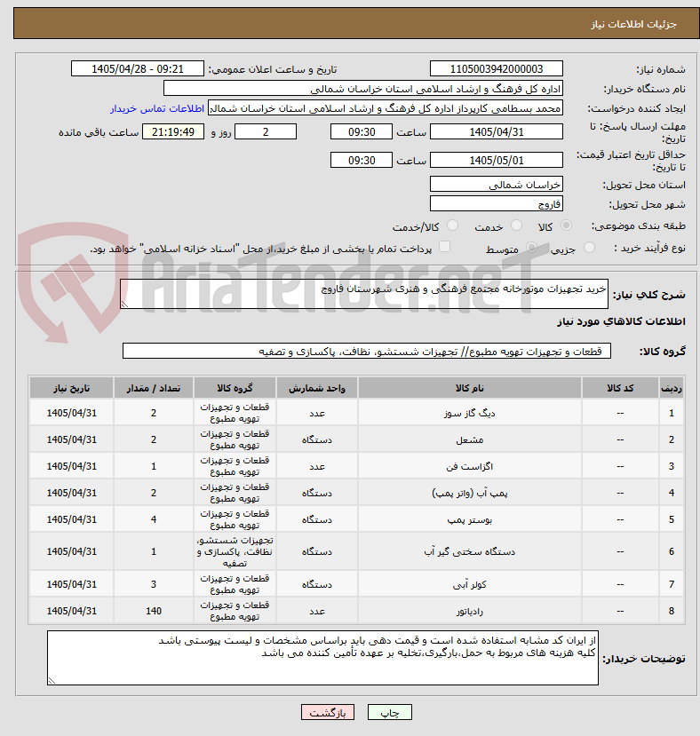Select the جزیی purchase type radio
Image resolution: width=700 pixels, height=736 pixels.
(589, 248)
